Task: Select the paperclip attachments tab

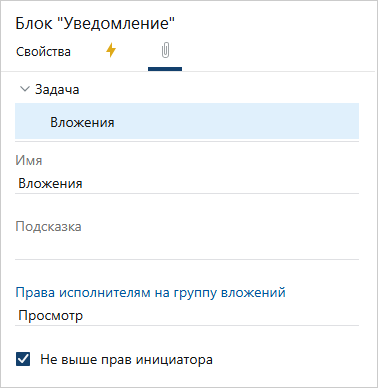Action: click(x=165, y=51)
